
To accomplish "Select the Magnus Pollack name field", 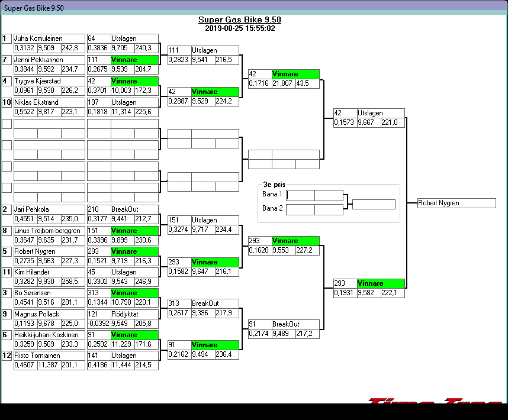I will tap(49, 314).
